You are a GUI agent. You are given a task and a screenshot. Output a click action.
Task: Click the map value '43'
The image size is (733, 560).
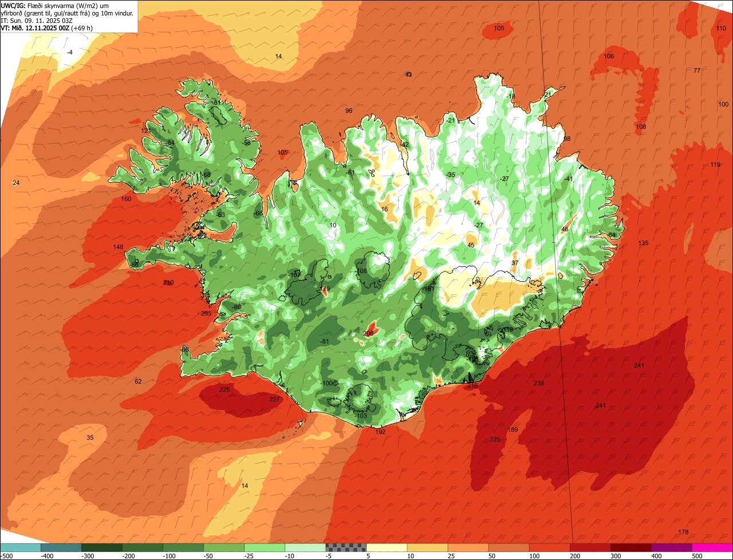pyautogui.click(x=408, y=74)
